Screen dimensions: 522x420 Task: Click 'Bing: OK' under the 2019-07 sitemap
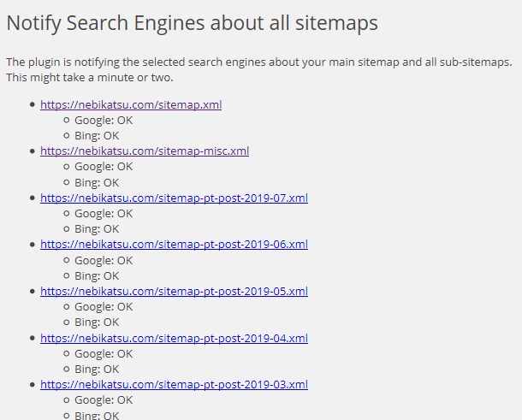[97, 229]
